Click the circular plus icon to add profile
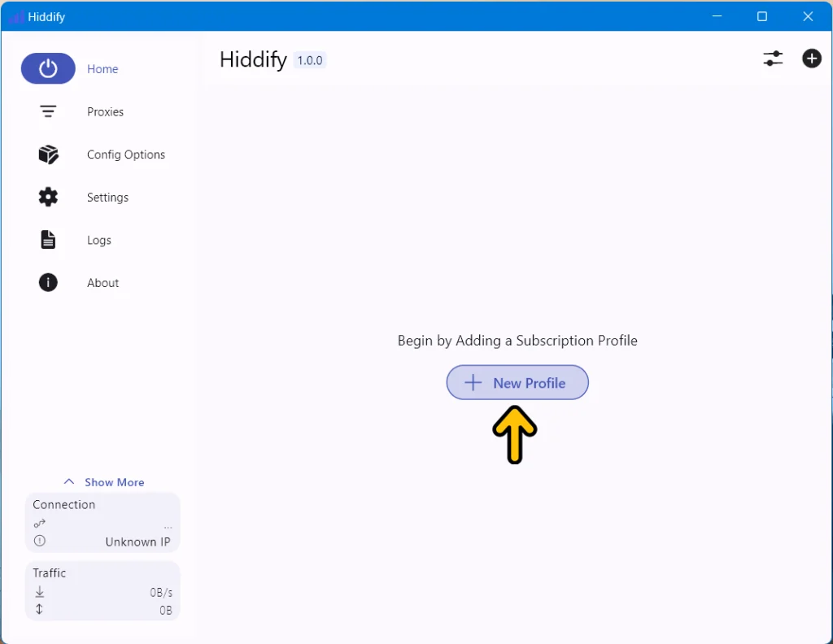833x644 pixels. (812, 59)
